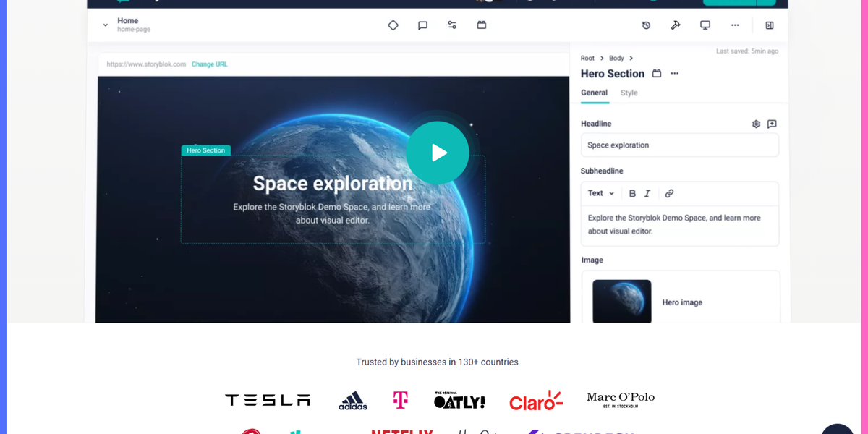Collapse the right sidebar panel icon
This screenshot has width=868, height=434.
[769, 25]
